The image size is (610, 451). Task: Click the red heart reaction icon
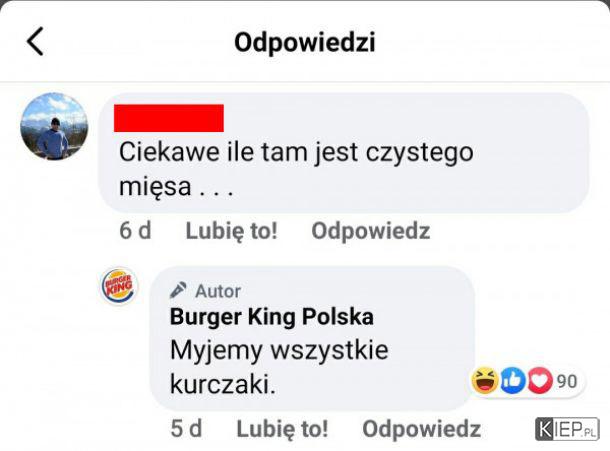[x=539, y=380]
